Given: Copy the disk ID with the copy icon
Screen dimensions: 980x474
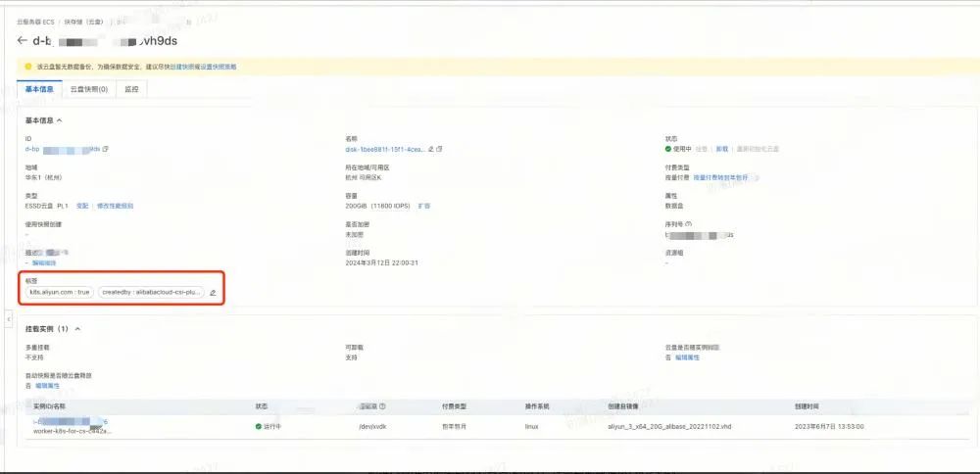Looking at the screenshot, I should [106, 149].
